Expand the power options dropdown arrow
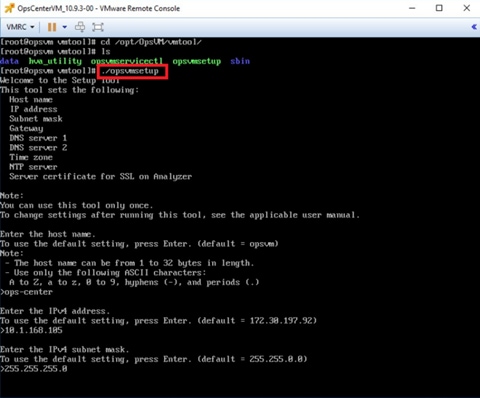Screen dimensions: 480x398 (x=65, y=27)
